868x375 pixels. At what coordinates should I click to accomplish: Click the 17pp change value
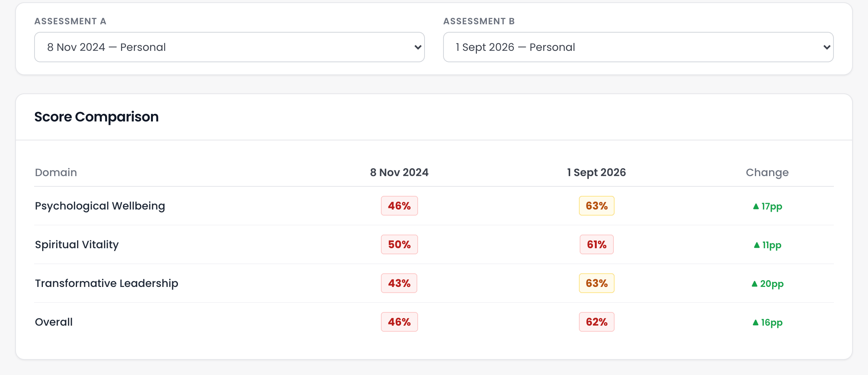tap(767, 206)
